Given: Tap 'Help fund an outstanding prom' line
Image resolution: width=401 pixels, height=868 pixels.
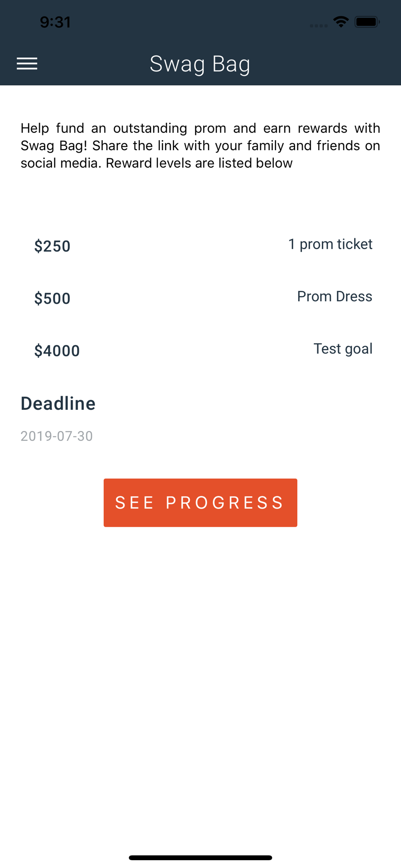Looking at the screenshot, I should click(123, 128).
